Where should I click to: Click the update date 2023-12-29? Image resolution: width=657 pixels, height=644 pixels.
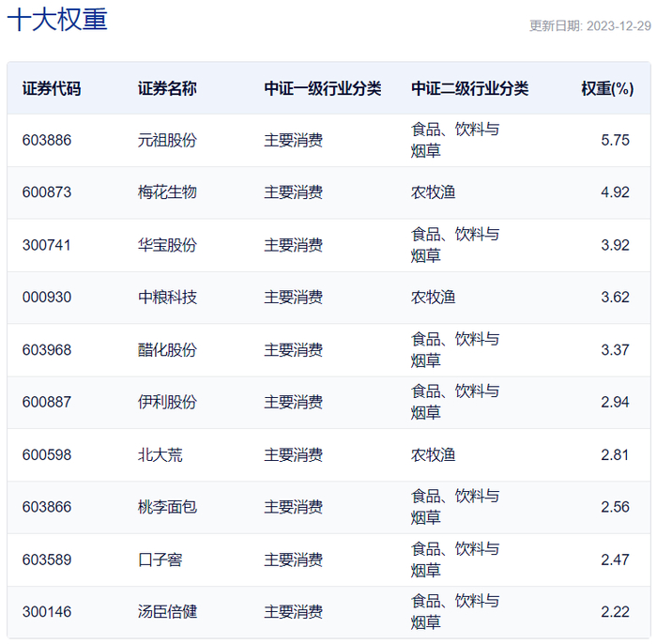(619, 26)
